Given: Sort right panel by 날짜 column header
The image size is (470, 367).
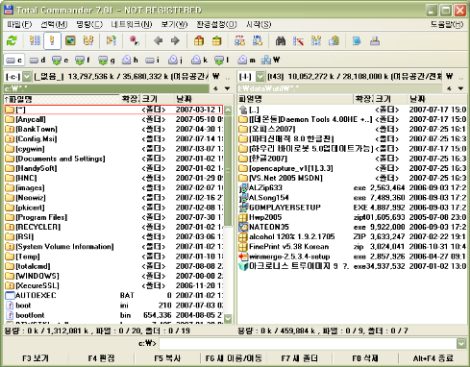Looking at the screenshot, I should point(437,99).
